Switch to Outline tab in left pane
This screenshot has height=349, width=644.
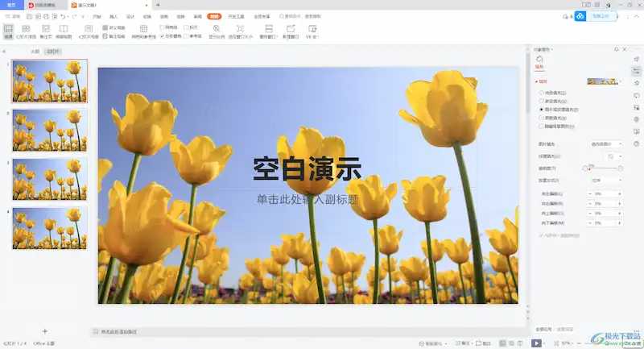pos(35,52)
